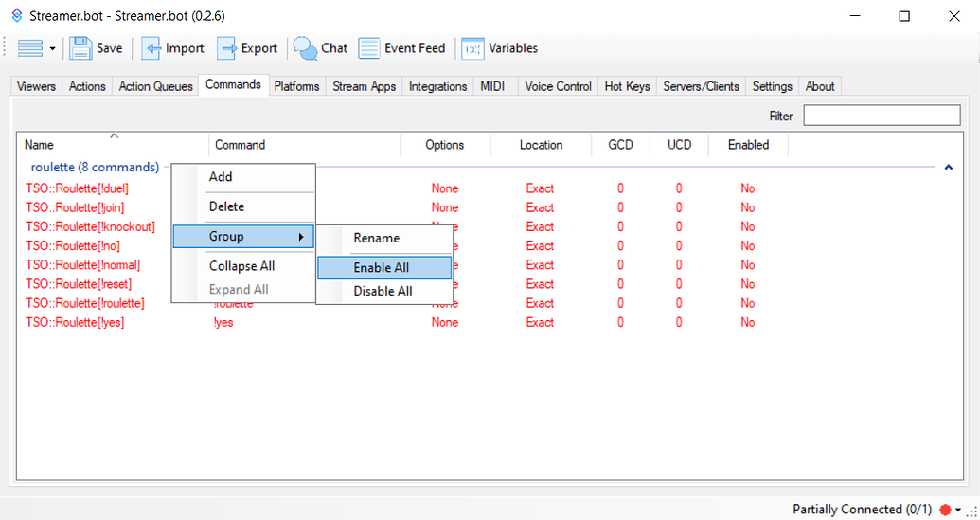Choose Enable All in Group submenu

point(383,267)
